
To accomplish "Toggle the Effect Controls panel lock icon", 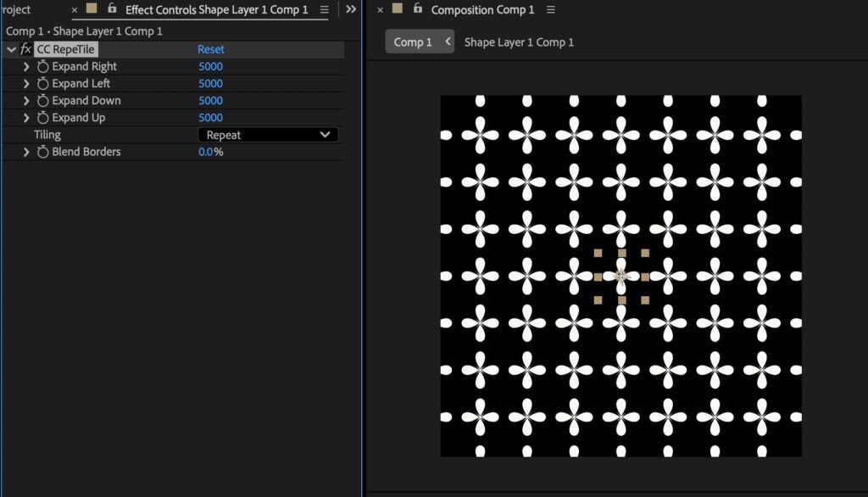I will [112, 9].
